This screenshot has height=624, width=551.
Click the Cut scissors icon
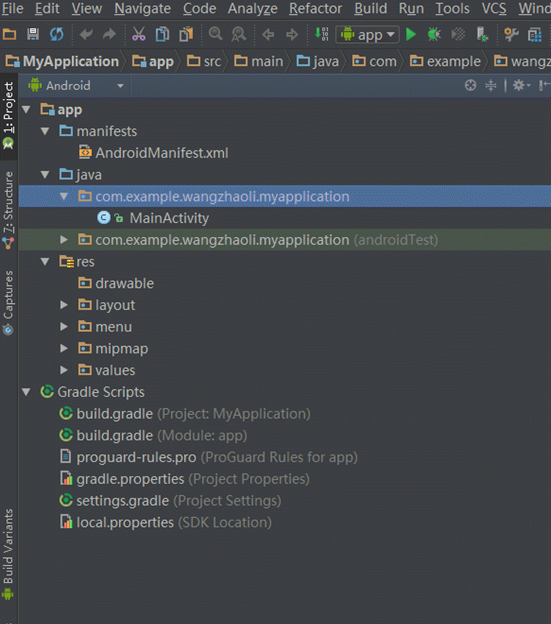point(138,34)
